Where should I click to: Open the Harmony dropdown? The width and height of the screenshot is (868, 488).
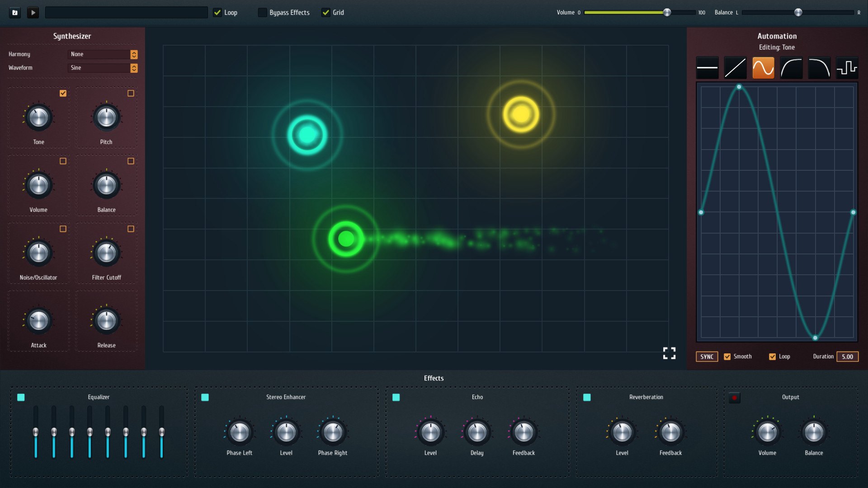(103, 54)
